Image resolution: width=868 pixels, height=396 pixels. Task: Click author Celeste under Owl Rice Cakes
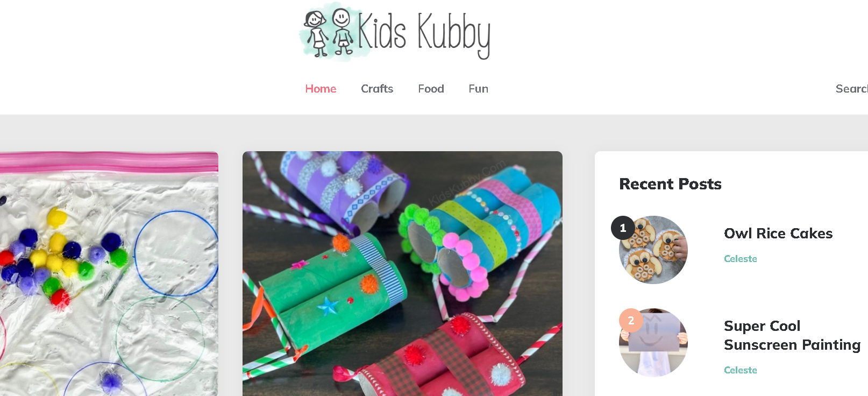point(741,259)
